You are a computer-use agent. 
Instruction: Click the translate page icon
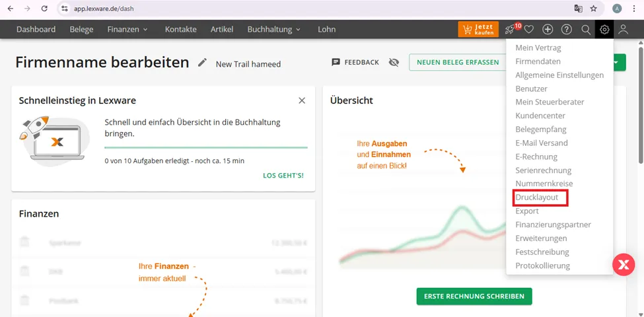pyautogui.click(x=578, y=9)
